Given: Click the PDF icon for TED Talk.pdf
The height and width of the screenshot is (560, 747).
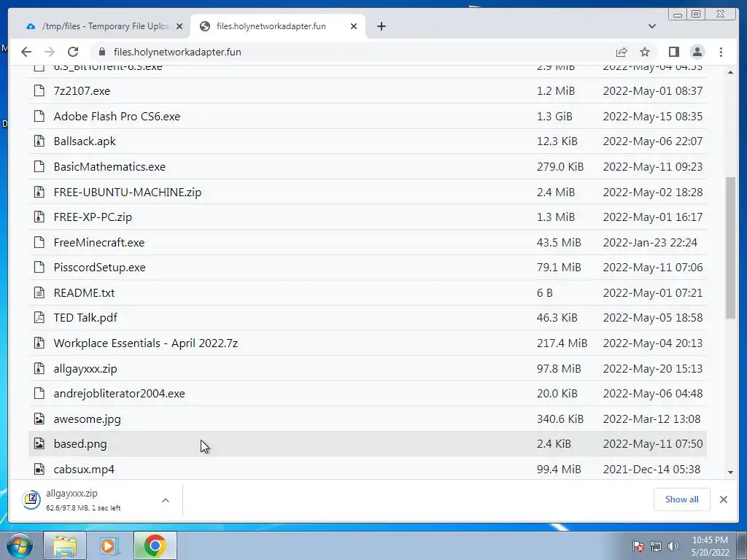Looking at the screenshot, I should 39,318.
